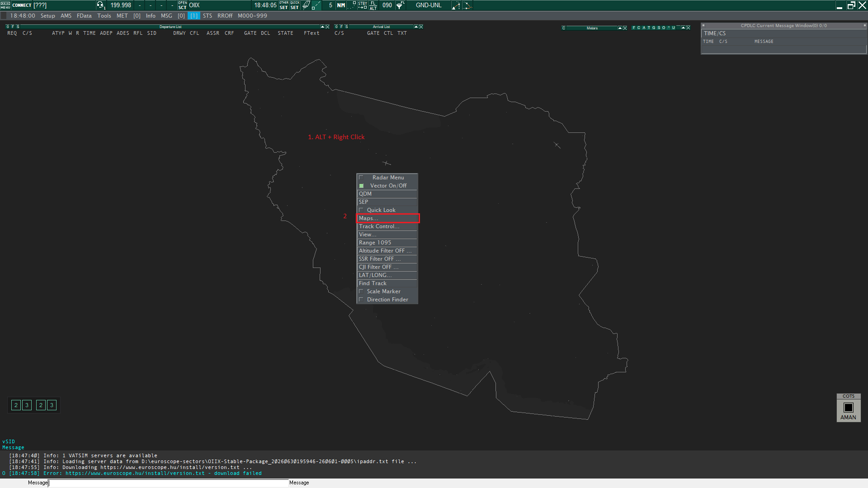Close the Metars panel

coord(625,28)
